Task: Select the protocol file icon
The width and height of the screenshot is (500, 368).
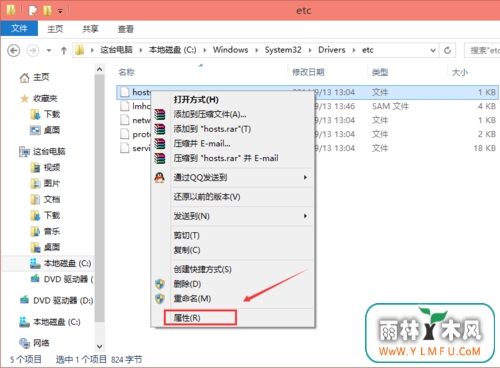Action: 125,134
